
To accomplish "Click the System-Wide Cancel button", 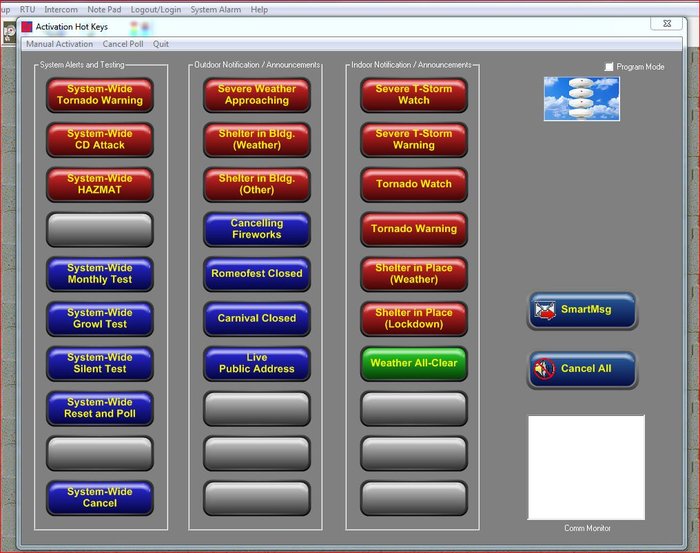I will coord(100,497).
